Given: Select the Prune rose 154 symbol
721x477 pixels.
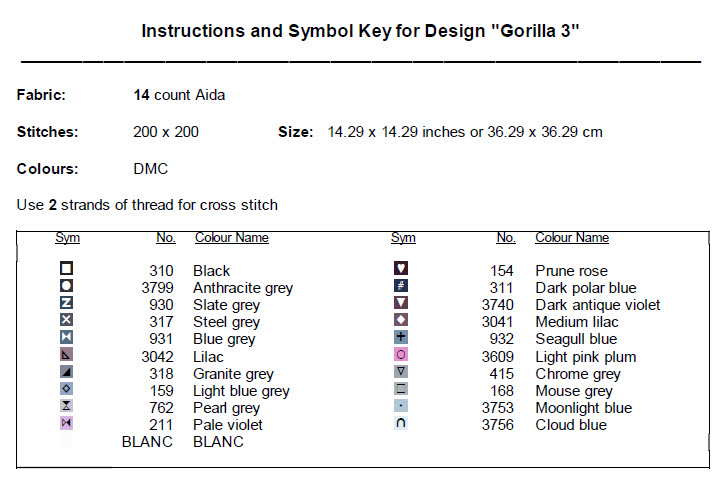Looking at the screenshot, I should (401, 269).
